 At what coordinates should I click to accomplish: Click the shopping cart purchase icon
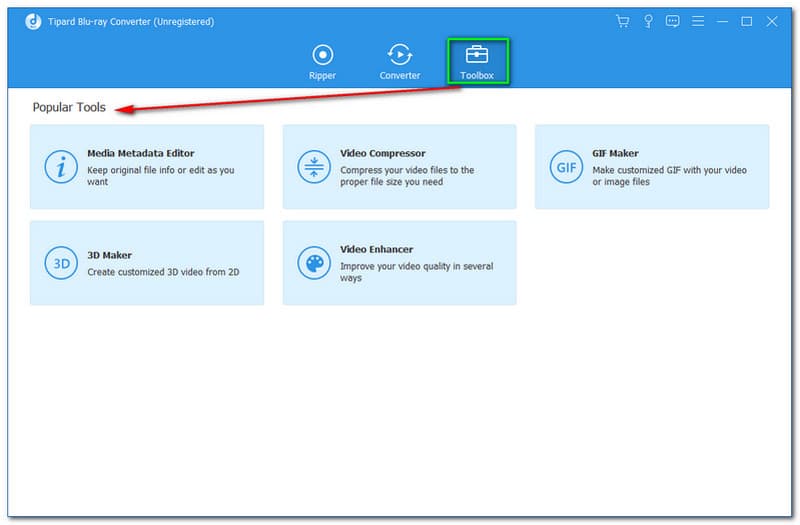point(623,21)
